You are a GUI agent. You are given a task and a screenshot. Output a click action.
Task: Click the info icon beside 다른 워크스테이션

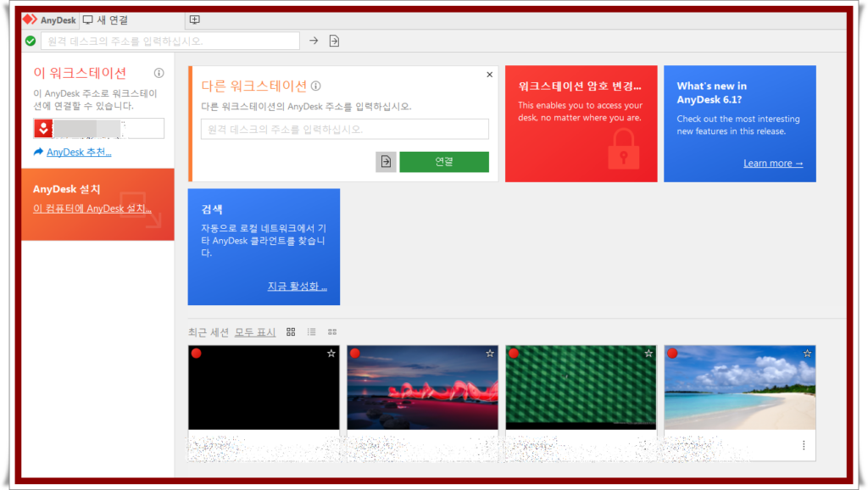[316, 86]
